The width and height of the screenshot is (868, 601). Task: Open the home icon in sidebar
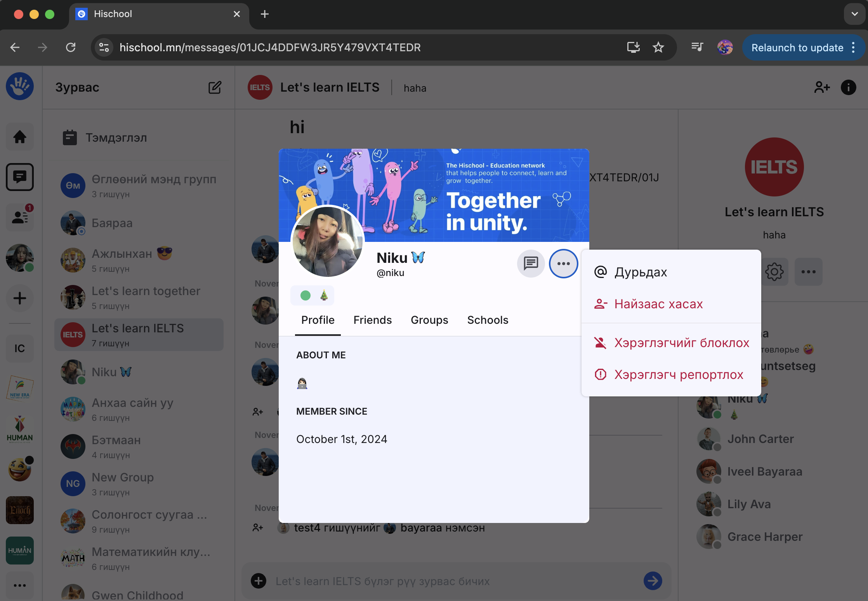coord(20,137)
